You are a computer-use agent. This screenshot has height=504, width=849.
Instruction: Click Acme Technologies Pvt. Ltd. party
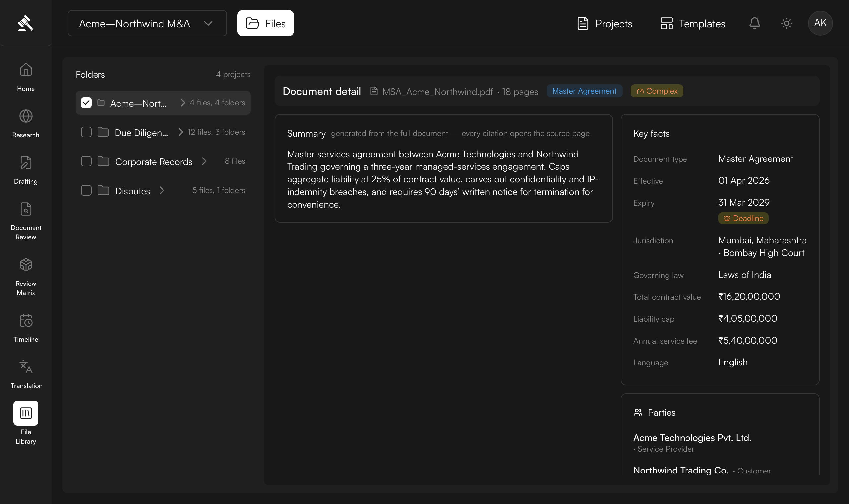click(692, 438)
